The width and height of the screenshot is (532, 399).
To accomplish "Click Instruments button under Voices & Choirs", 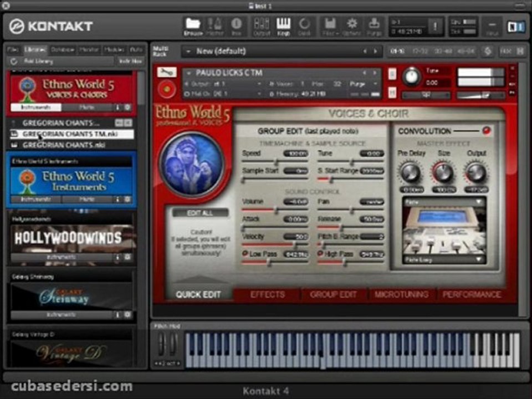I will (x=36, y=107).
